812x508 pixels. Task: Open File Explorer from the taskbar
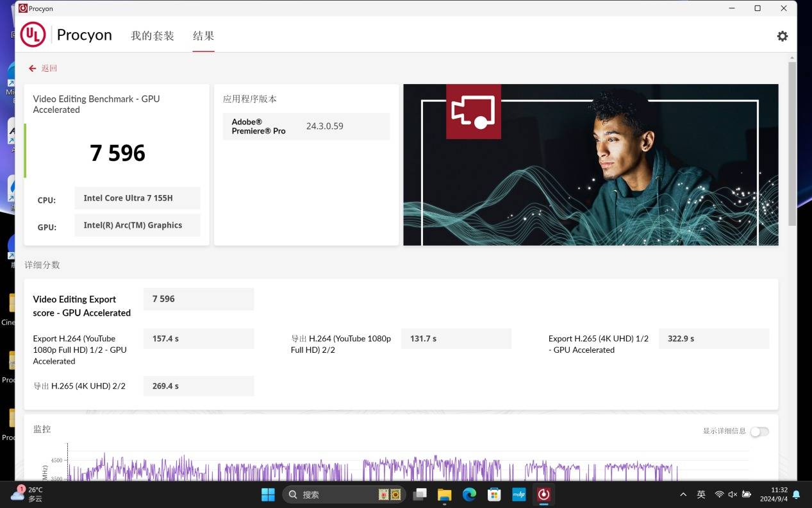(444, 495)
